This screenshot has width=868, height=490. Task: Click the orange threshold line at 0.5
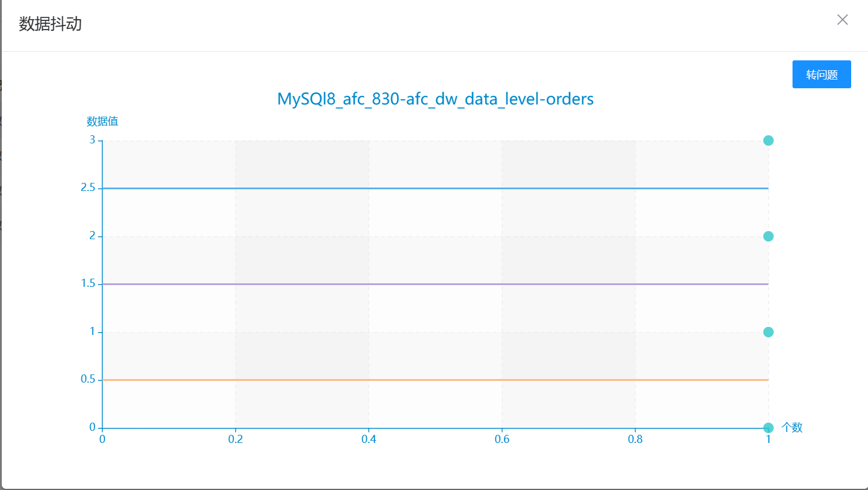pyautogui.click(x=435, y=380)
